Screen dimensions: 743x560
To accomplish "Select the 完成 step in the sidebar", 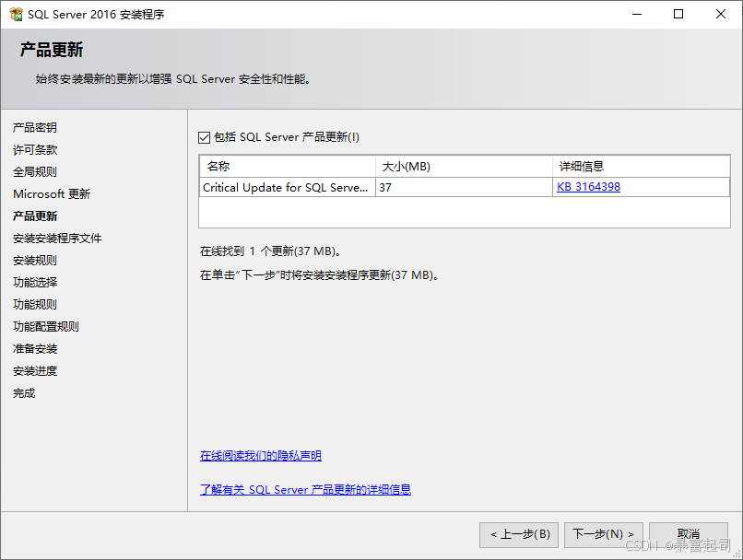I will coord(24,393).
